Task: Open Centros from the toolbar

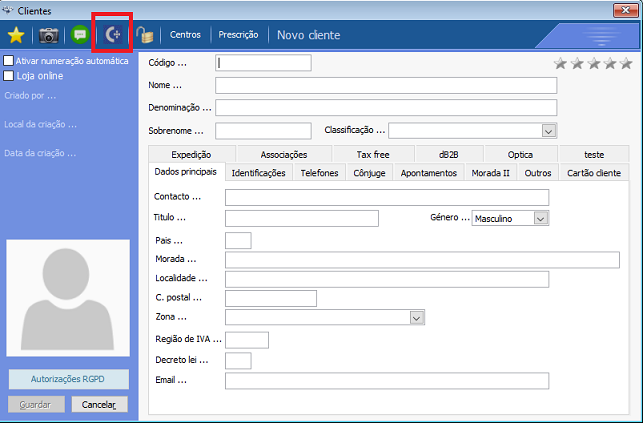Action: 185,35
